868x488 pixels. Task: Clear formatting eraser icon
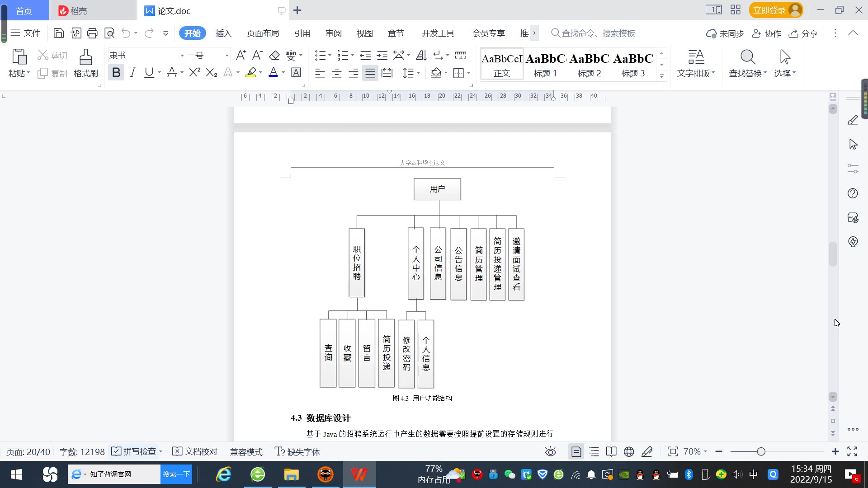pos(274,55)
